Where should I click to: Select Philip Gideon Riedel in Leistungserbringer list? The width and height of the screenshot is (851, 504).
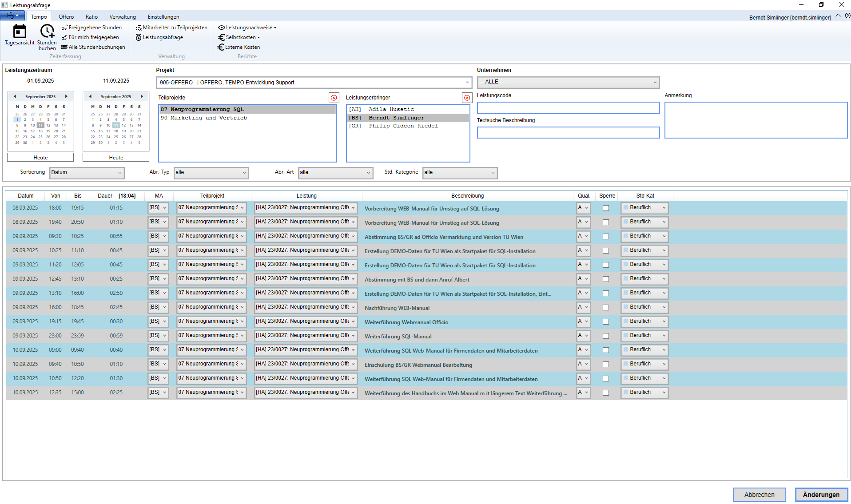pos(408,126)
